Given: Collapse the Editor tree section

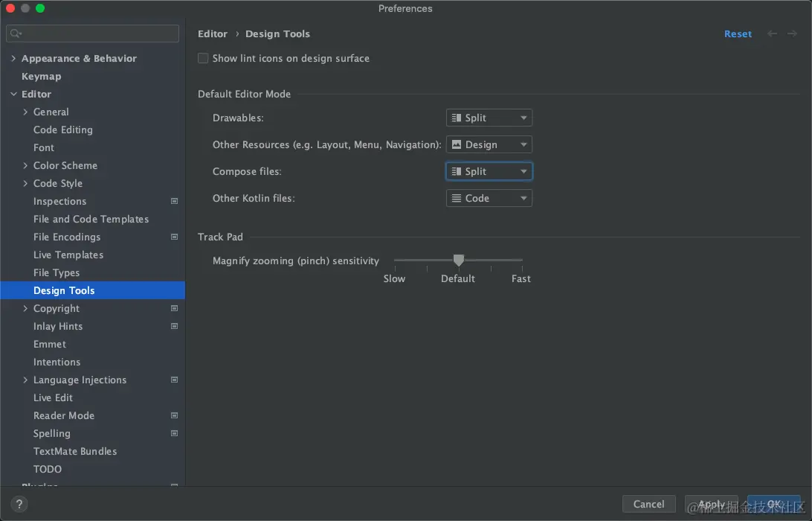Looking at the screenshot, I should (13, 95).
